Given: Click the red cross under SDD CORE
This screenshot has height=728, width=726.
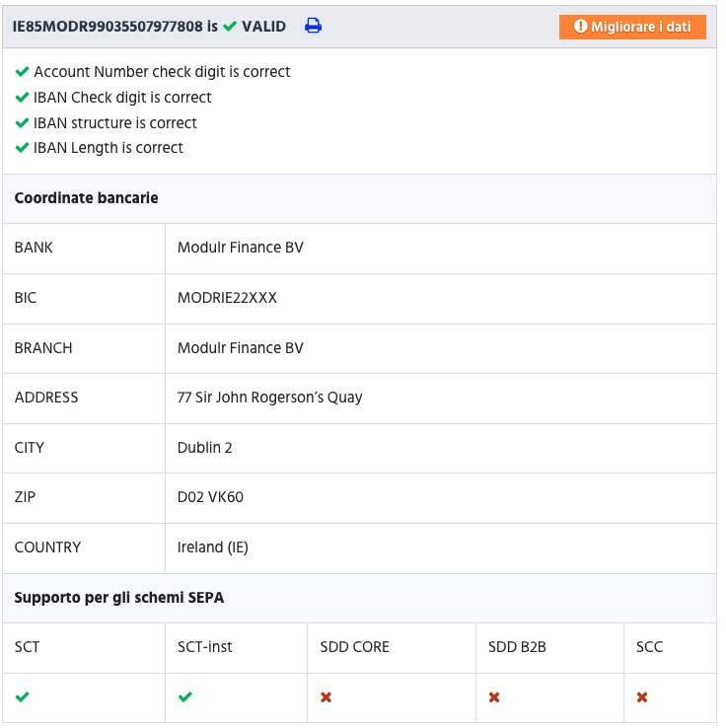Looking at the screenshot, I should 326,696.
